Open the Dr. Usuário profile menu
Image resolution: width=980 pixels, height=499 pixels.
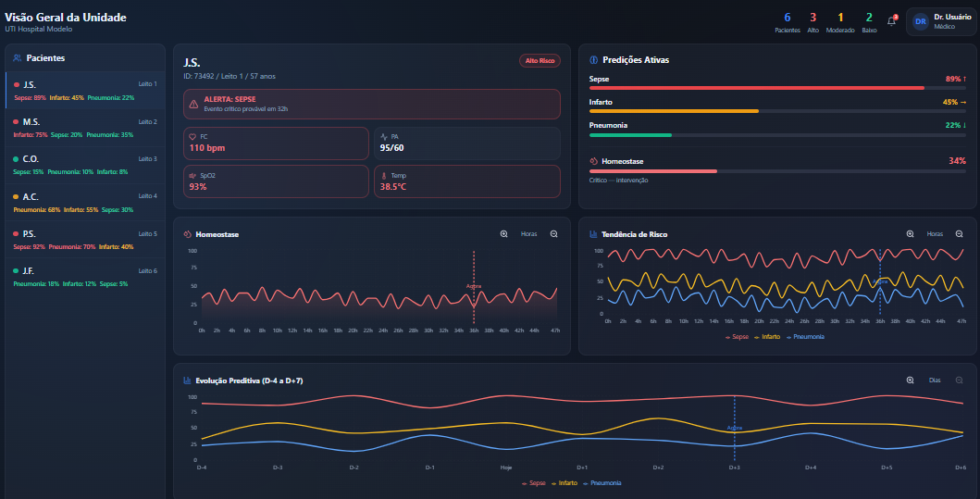[940, 21]
